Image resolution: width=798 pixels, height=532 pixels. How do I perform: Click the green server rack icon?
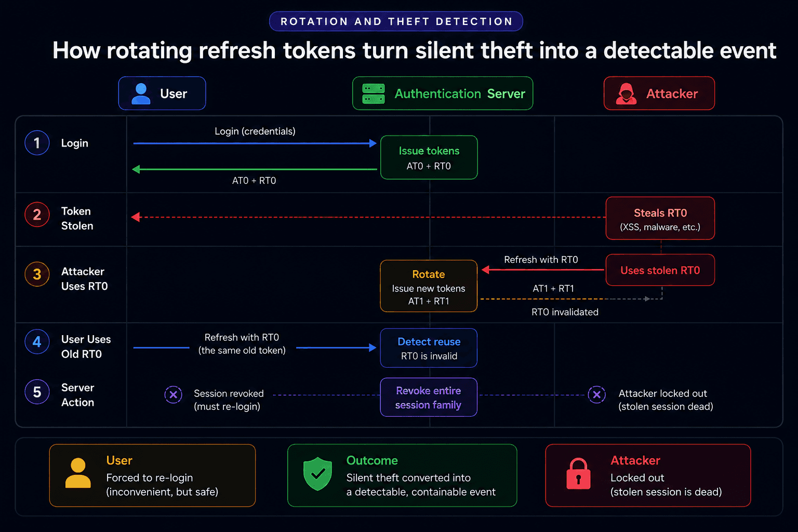click(x=373, y=94)
